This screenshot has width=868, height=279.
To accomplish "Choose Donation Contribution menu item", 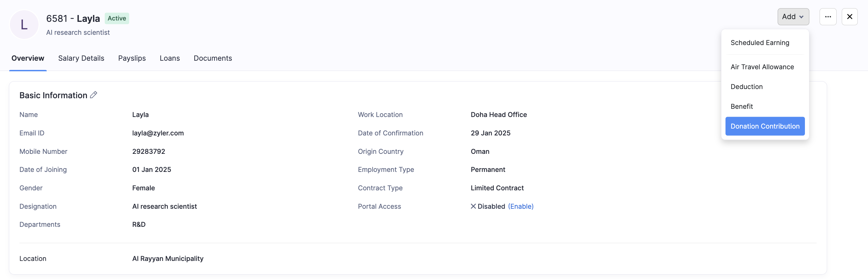I will [x=765, y=126].
